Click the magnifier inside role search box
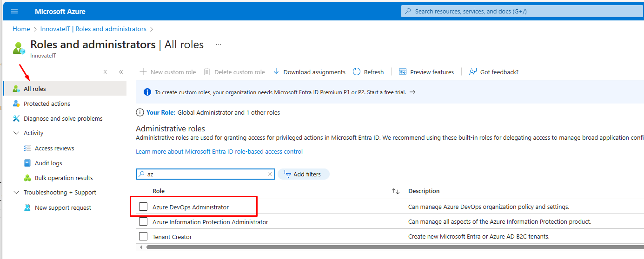This screenshot has width=644, height=259. point(141,174)
